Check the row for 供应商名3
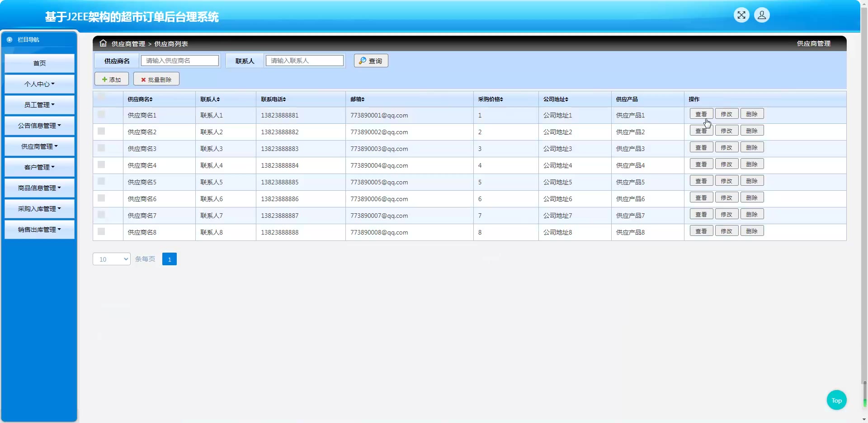Screen dimensions: 868x423 (x=101, y=148)
